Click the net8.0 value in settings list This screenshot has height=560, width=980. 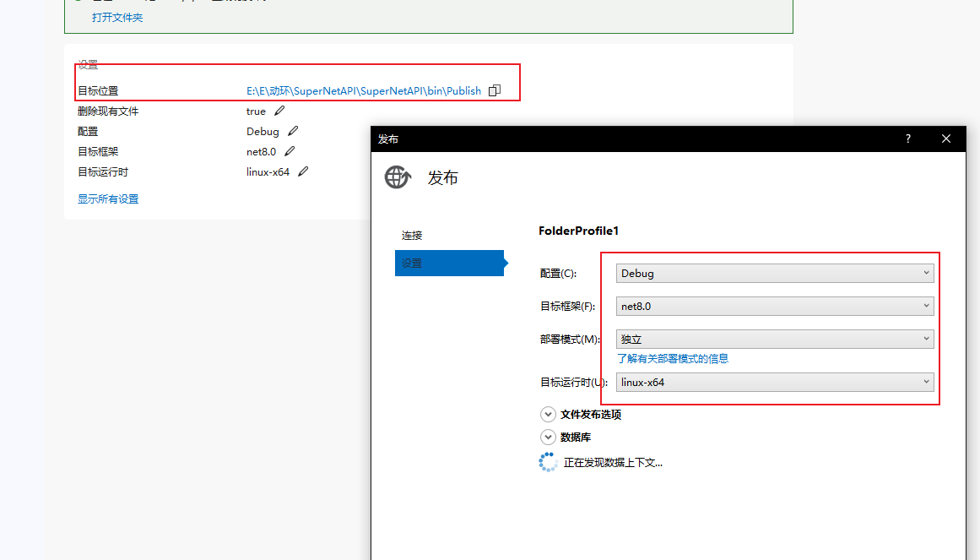[x=262, y=152]
